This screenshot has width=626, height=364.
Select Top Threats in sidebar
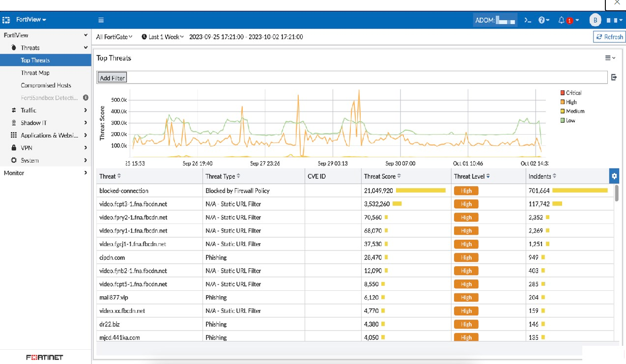tap(46, 60)
